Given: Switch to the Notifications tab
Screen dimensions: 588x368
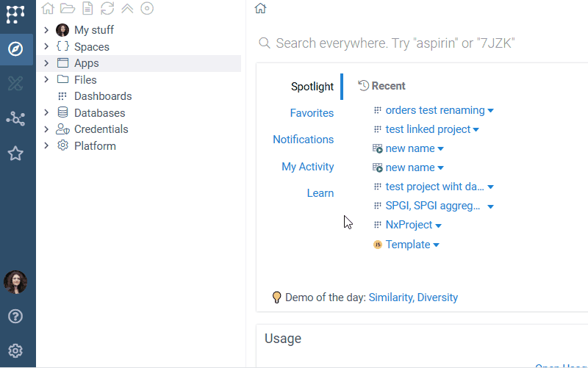Looking at the screenshot, I should coord(303,140).
